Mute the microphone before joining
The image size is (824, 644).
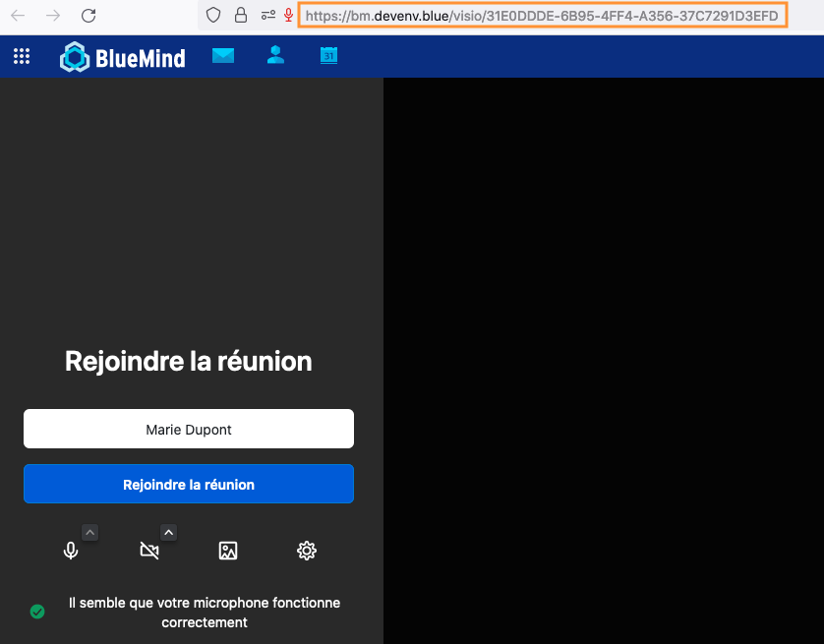click(x=71, y=551)
